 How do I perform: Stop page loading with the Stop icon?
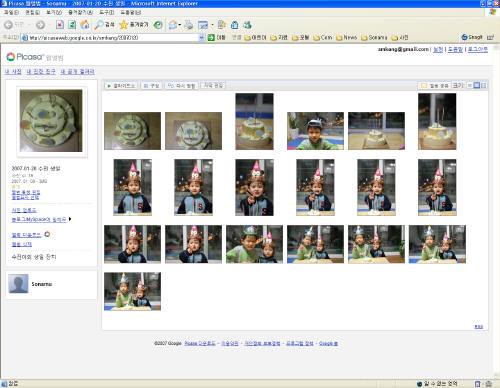click(60, 25)
